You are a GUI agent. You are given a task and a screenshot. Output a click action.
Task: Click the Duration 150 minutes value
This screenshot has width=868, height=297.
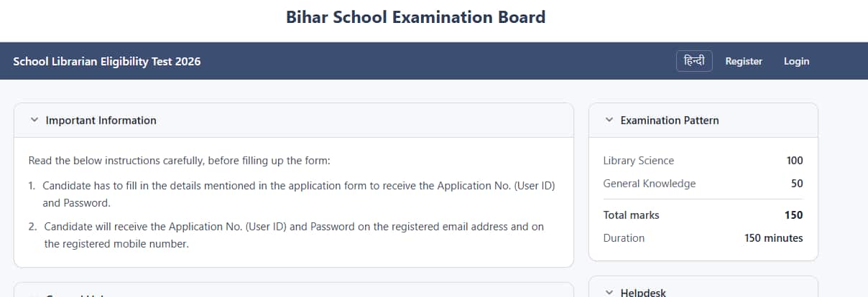coord(774,238)
